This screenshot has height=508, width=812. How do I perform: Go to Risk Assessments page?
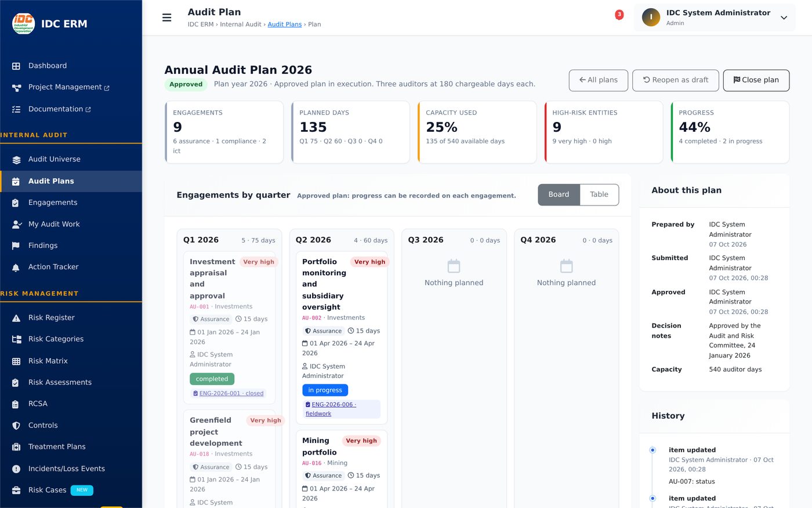[x=71, y=382]
